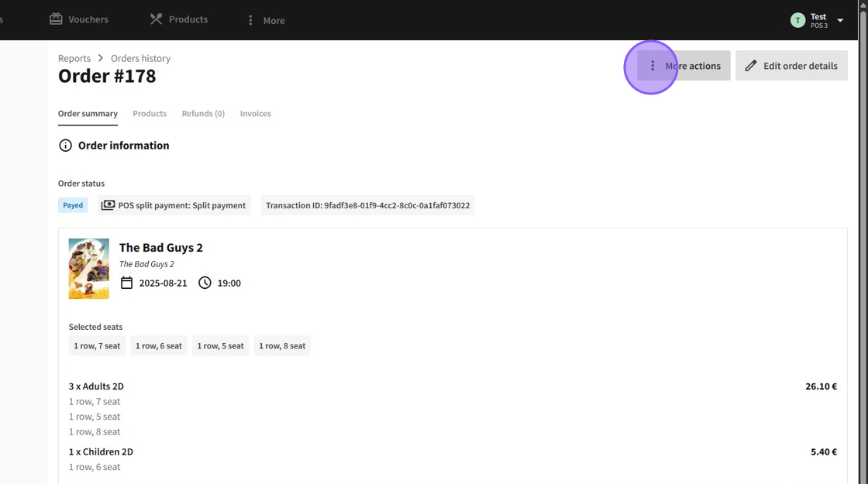Click the clock icon next to 19:00
The width and height of the screenshot is (868, 484).
click(205, 283)
